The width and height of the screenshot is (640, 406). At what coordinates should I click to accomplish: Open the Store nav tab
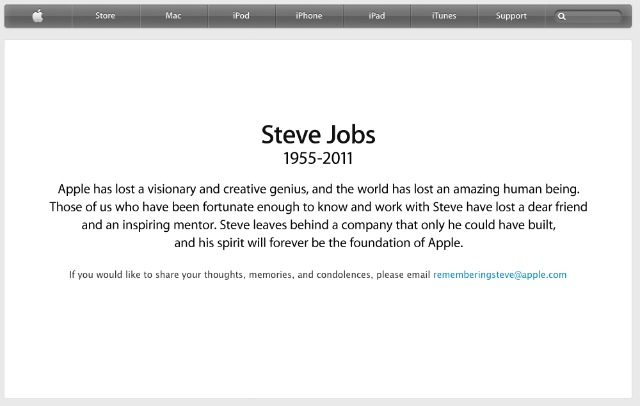click(105, 16)
